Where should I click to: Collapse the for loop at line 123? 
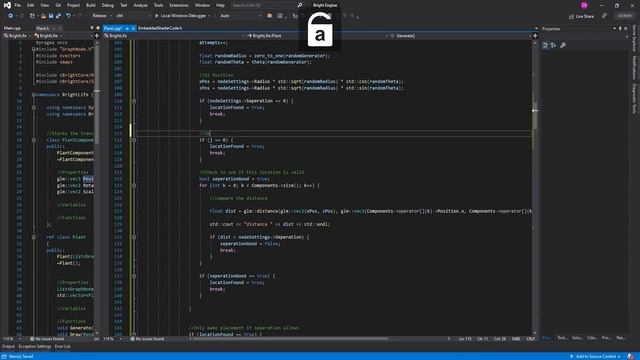coord(134,185)
